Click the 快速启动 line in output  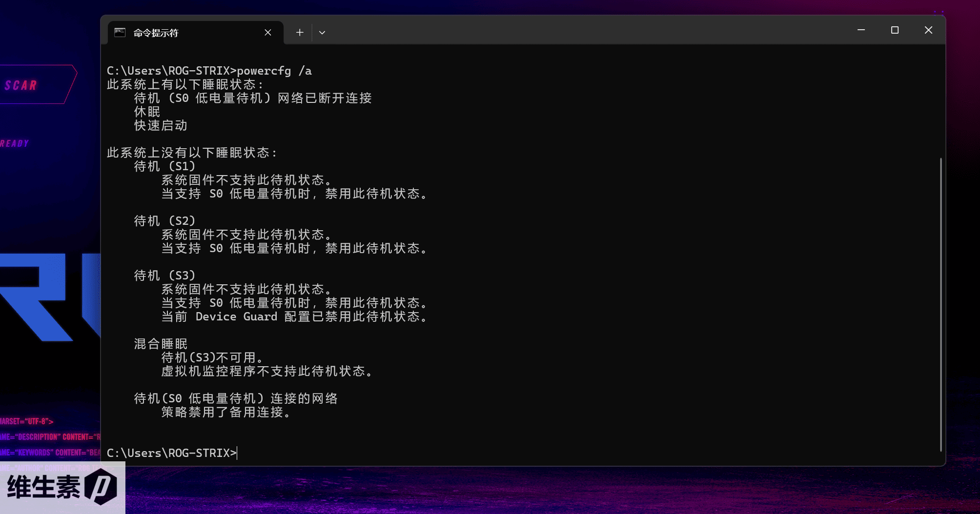[161, 125]
